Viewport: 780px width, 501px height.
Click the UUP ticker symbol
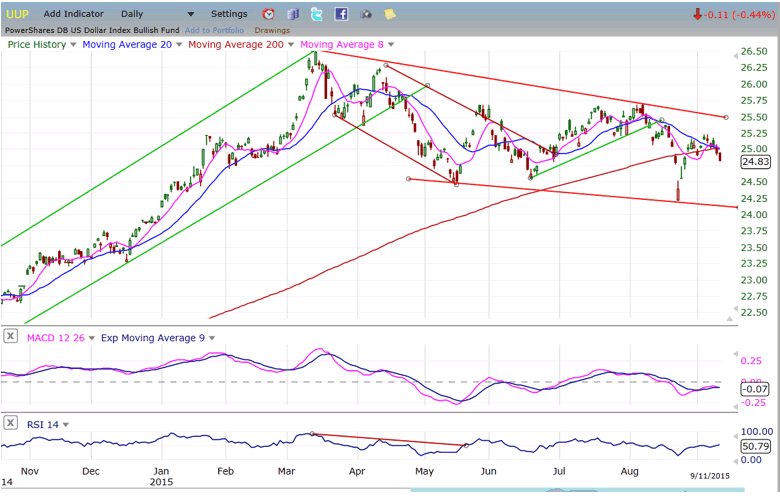pos(19,14)
